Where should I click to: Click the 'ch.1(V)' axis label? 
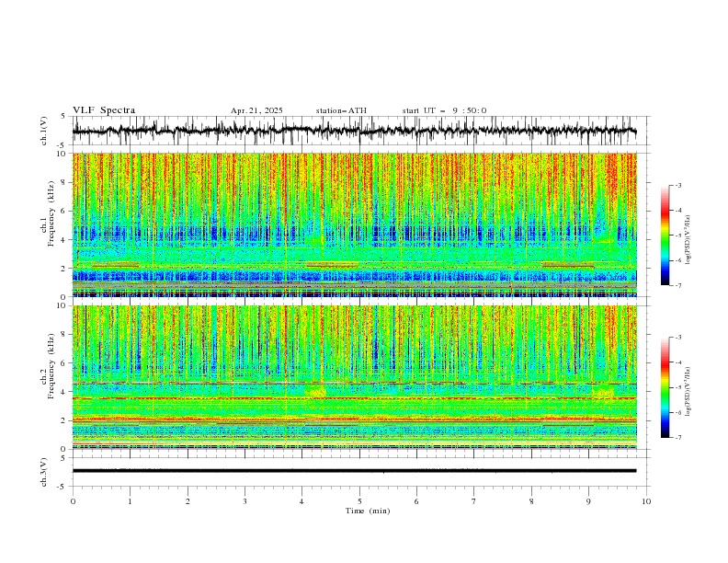[44, 131]
